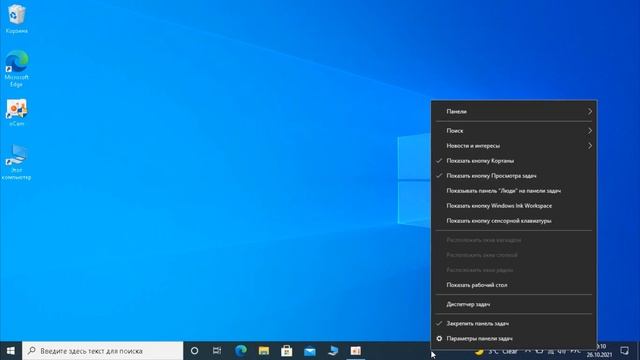The width and height of the screenshot is (640, 360).
Task: Open File Explorer from the taskbar
Action: pos(264,351)
